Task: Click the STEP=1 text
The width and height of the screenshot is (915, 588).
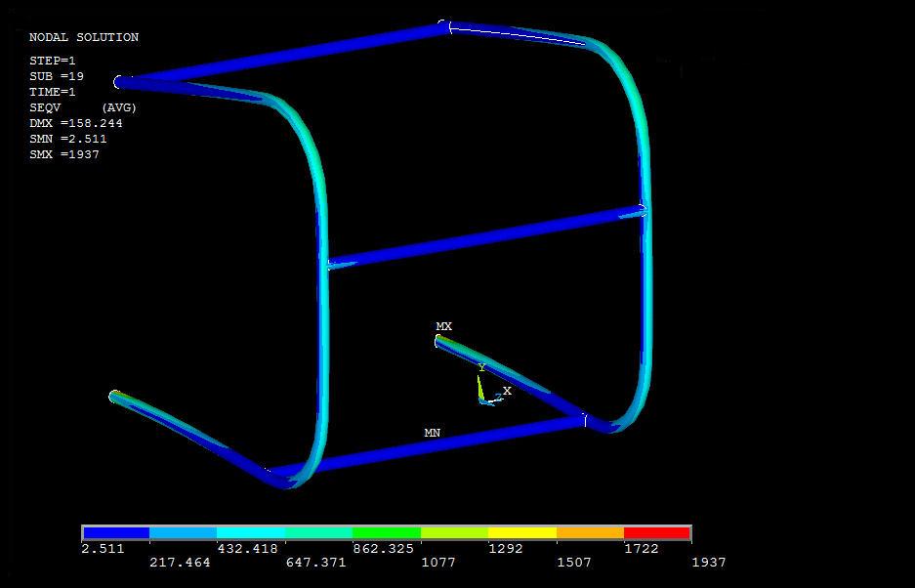Action: [x=53, y=61]
